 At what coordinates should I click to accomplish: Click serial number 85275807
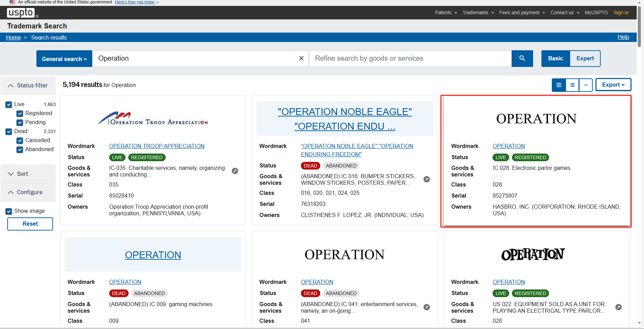pos(505,196)
